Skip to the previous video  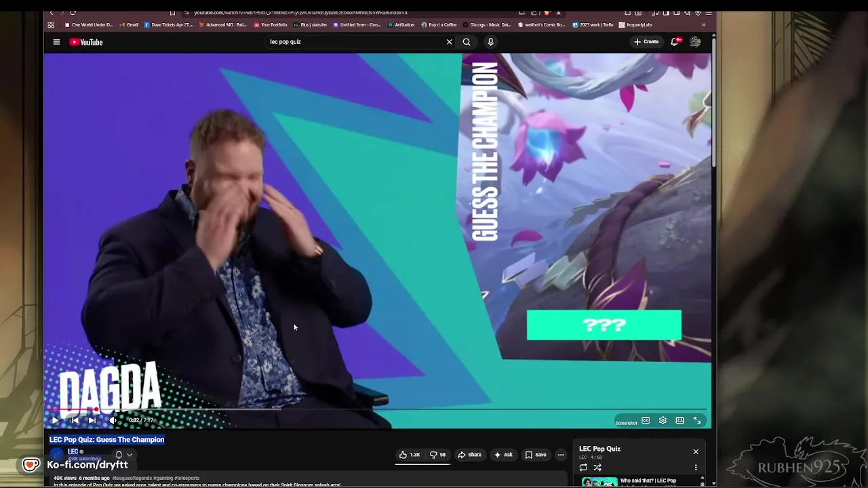[x=75, y=420]
